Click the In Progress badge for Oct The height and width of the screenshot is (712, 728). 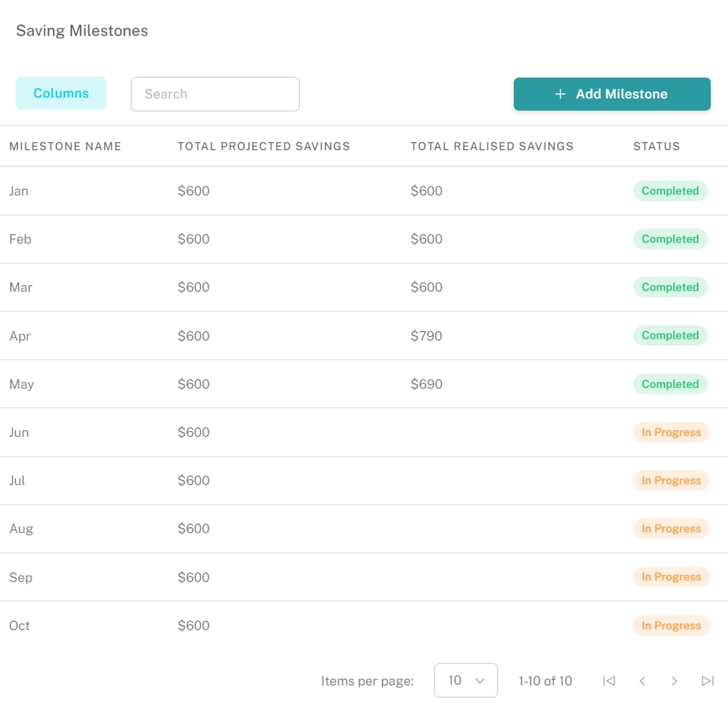pos(671,625)
